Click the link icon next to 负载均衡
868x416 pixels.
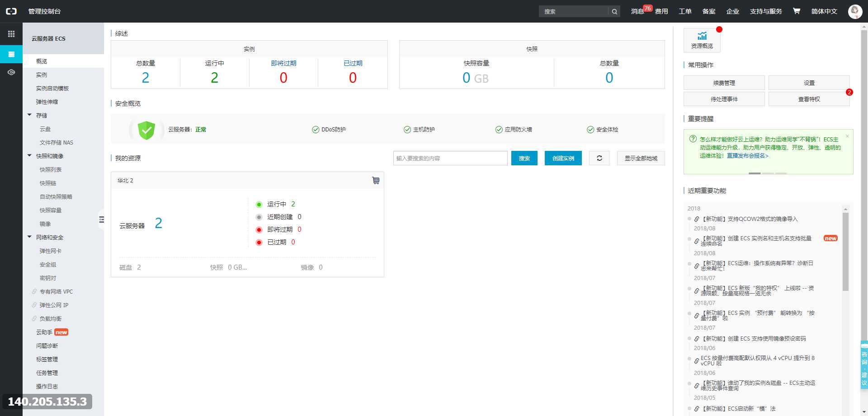(x=34, y=318)
